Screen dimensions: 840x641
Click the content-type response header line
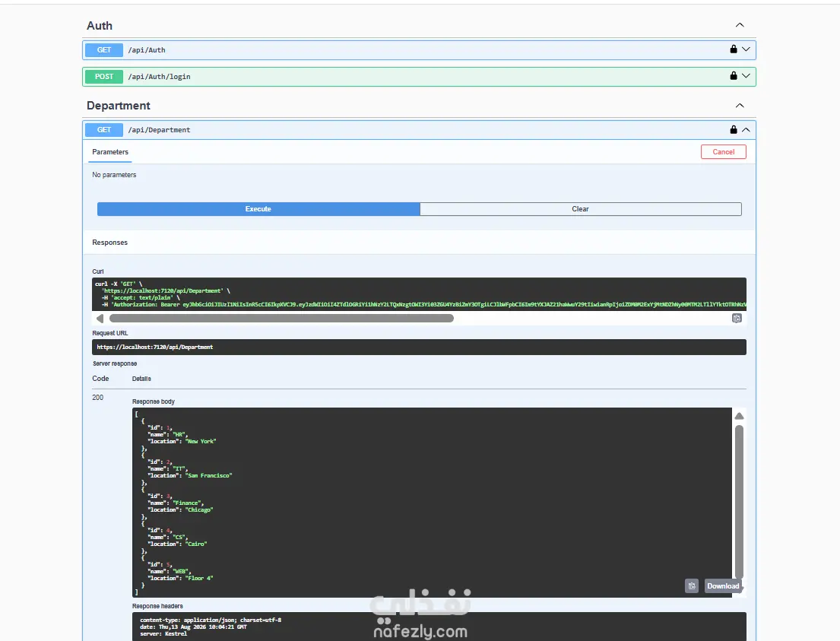pos(211,620)
